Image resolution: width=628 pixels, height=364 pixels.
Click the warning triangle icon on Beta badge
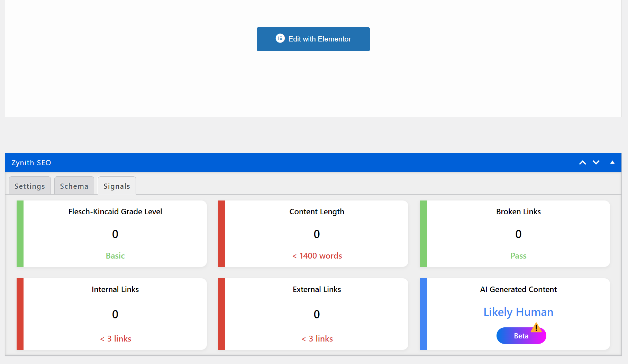click(x=536, y=327)
